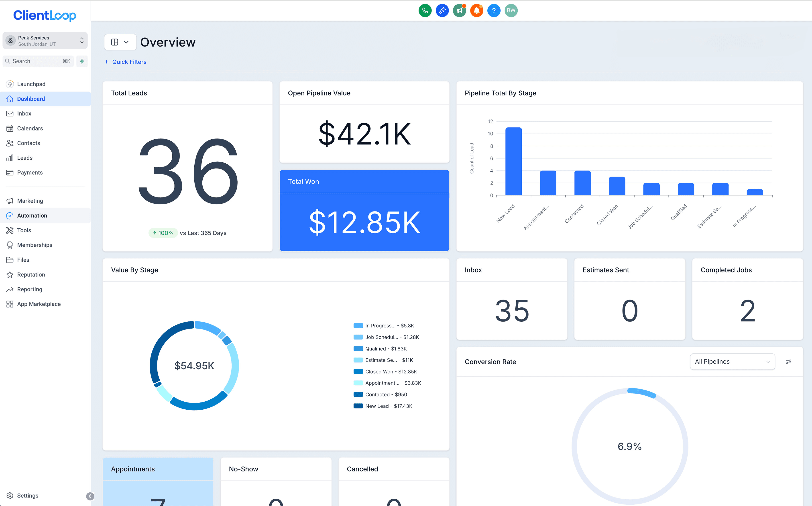Open Settings at the sidebar bottom
This screenshot has width=812, height=506.
[27, 496]
